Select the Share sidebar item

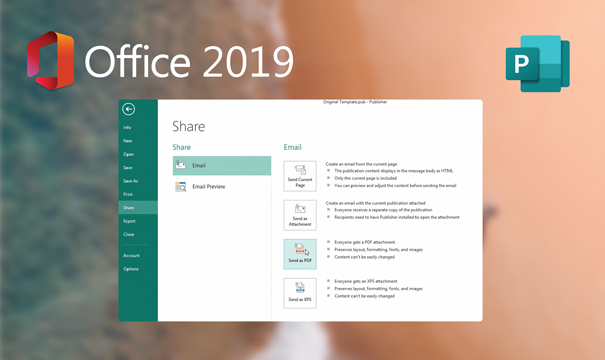point(138,208)
